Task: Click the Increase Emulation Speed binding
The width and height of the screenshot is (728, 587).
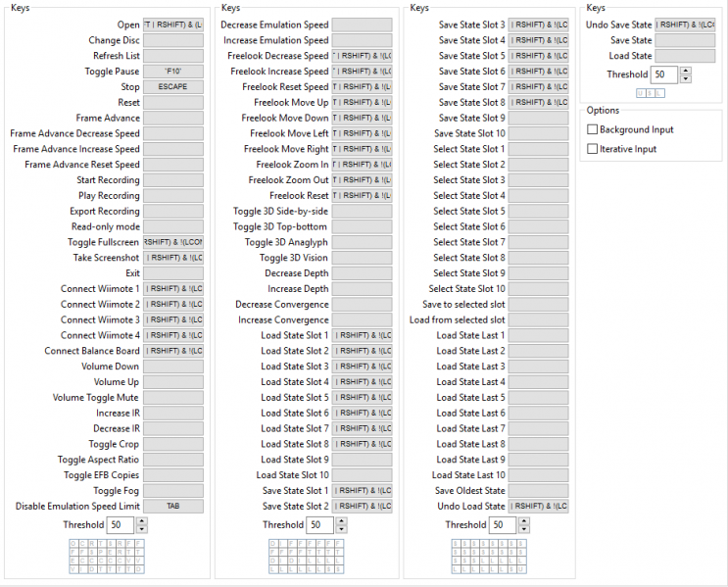Action: point(362,40)
